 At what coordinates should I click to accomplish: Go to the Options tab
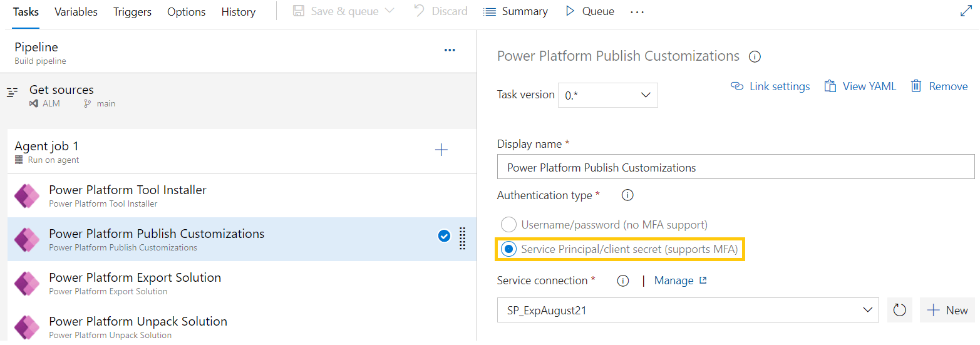click(186, 12)
